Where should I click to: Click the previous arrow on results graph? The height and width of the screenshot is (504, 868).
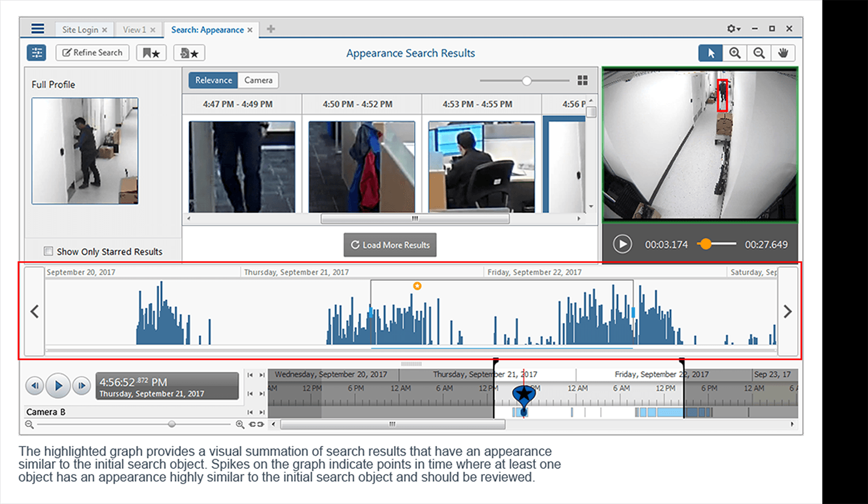pyautogui.click(x=35, y=311)
